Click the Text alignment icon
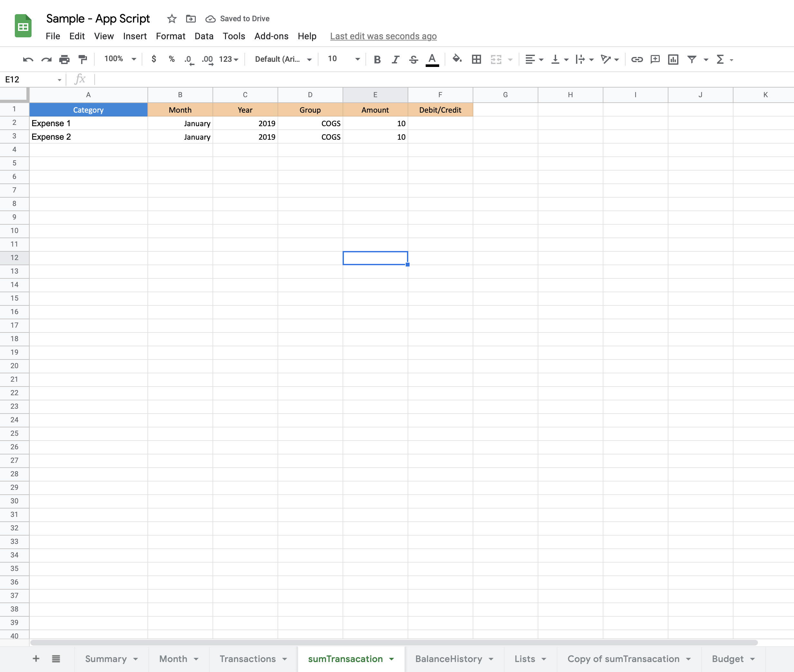Viewport: 794px width, 672px height. click(x=528, y=59)
